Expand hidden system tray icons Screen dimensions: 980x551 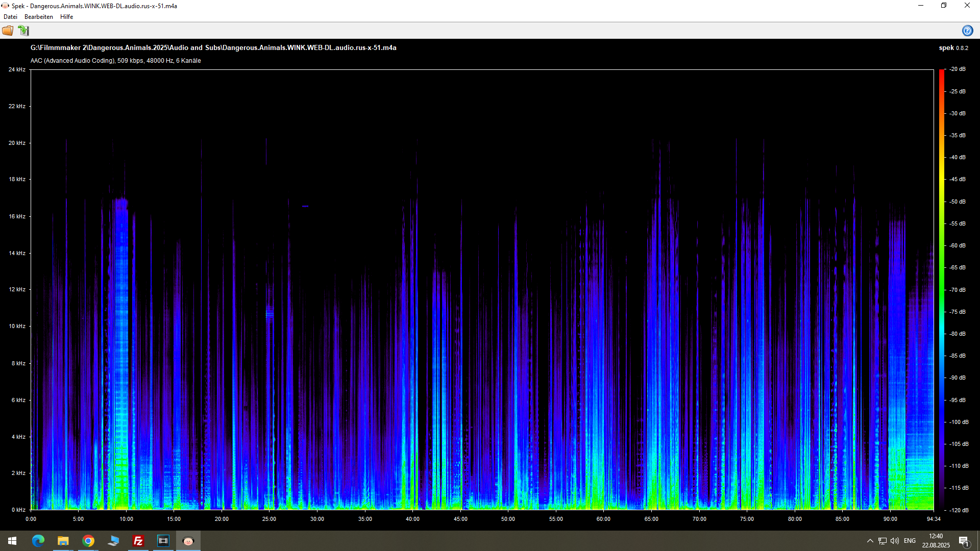pyautogui.click(x=870, y=541)
